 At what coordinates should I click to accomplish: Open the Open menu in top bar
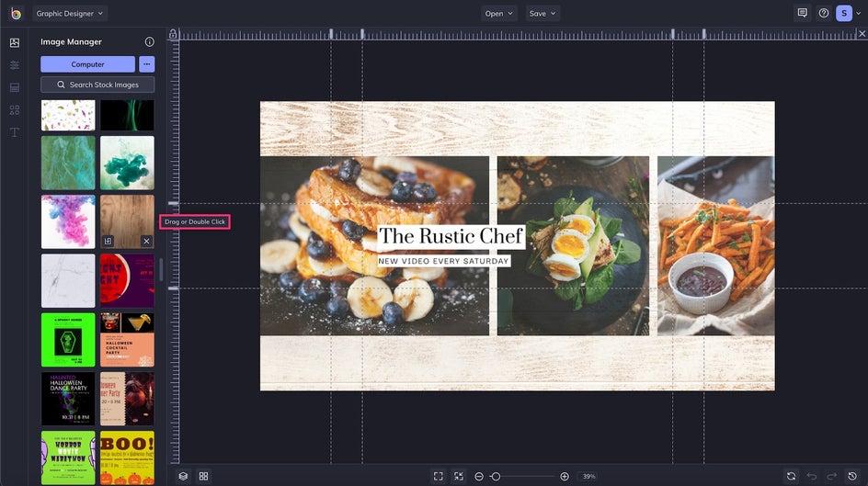pyautogui.click(x=499, y=13)
